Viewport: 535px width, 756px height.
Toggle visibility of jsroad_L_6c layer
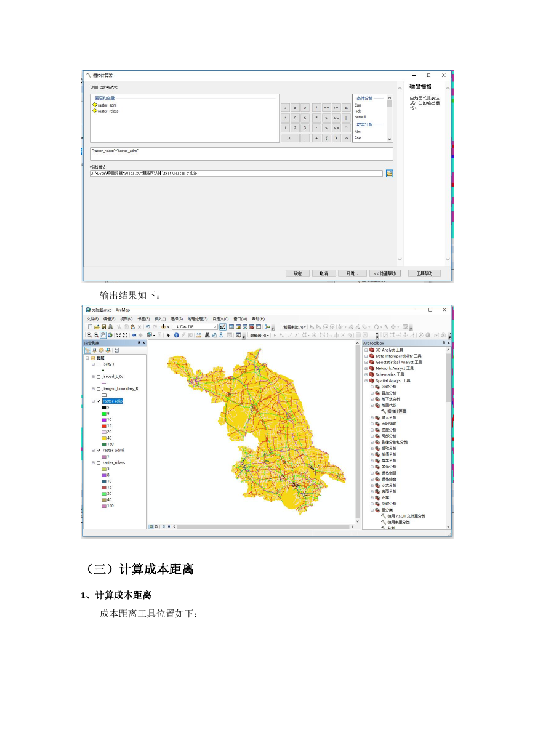click(x=99, y=376)
